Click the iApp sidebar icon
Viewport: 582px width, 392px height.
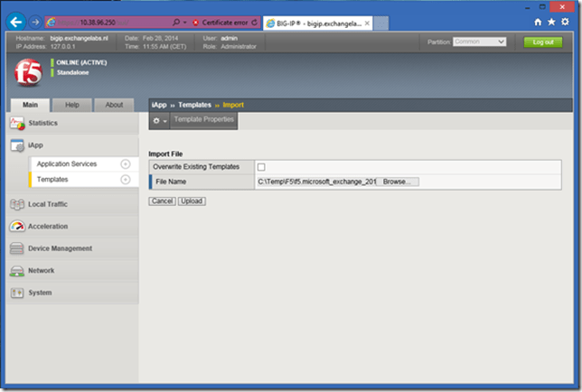click(x=17, y=145)
